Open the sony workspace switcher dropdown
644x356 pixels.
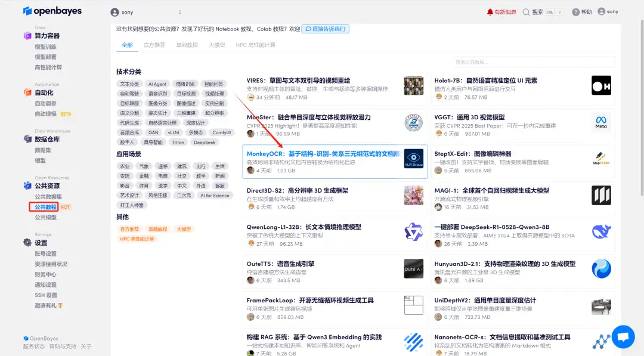click(147, 13)
